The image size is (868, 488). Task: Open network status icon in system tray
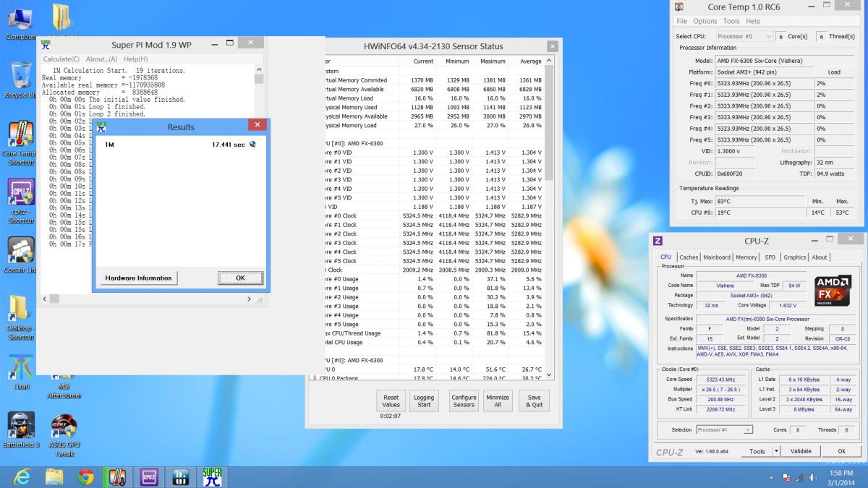pyautogui.click(x=799, y=478)
